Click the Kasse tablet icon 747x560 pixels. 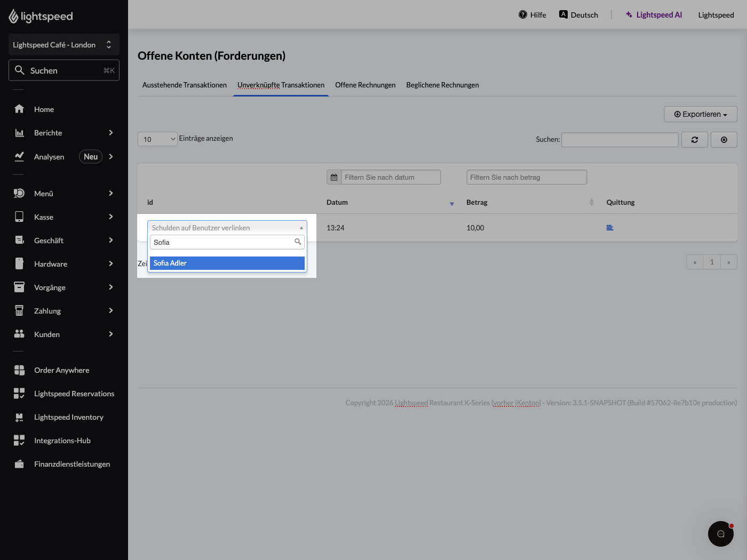tap(19, 217)
